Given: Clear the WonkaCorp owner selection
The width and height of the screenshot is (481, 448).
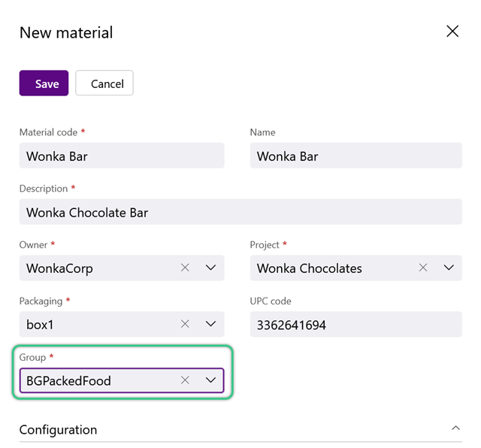Looking at the screenshot, I should 185,268.
